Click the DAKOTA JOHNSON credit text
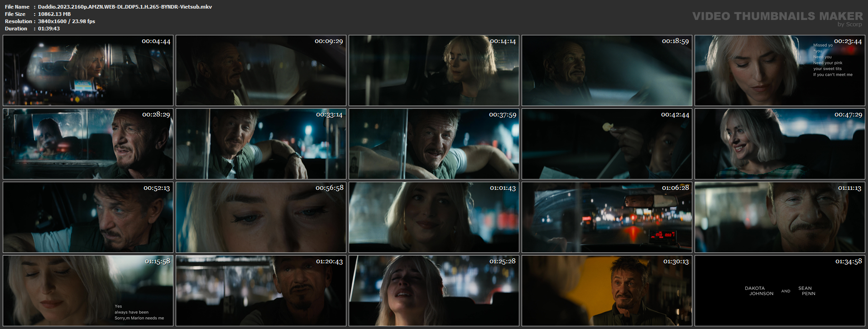The height and width of the screenshot is (329, 868). pyautogui.click(x=759, y=291)
